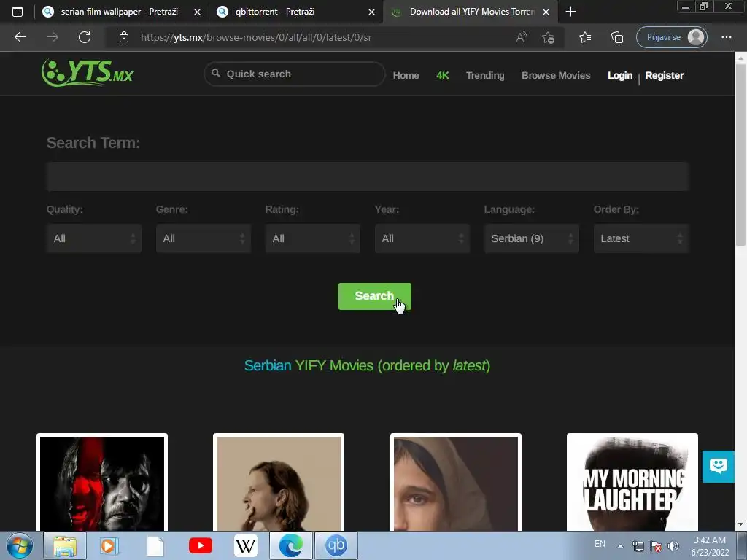The image size is (747, 560).
Task: Open the Collections icon in toolbar
Action: (x=617, y=37)
